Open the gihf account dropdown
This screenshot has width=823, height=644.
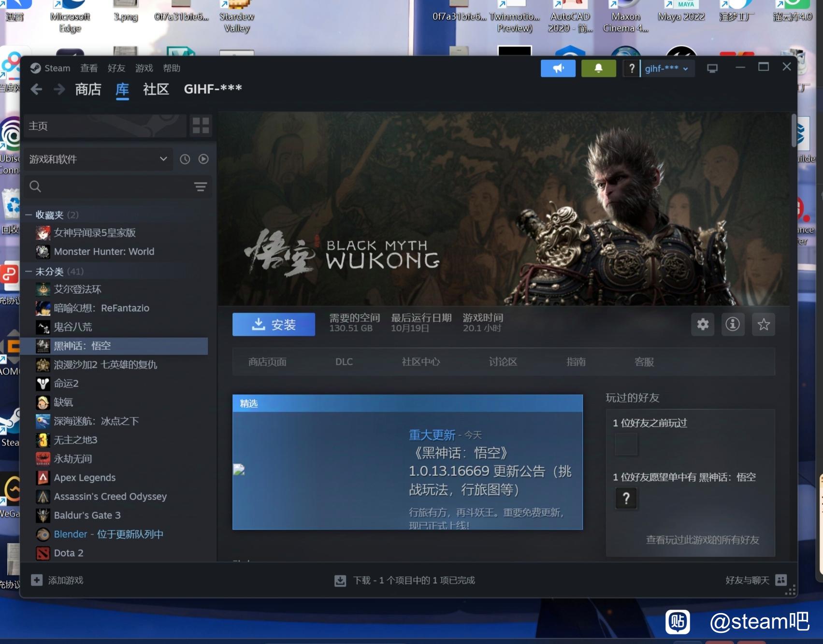(666, 69)
